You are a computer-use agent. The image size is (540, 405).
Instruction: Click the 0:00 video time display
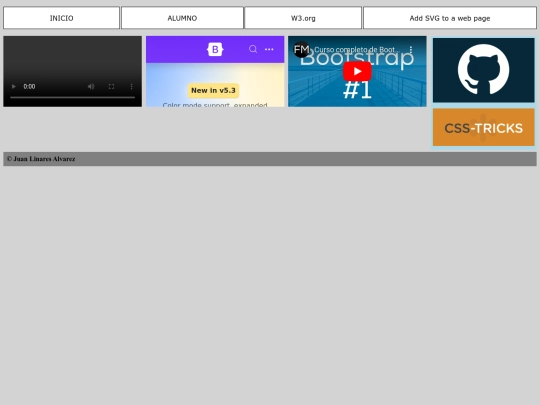(x=29, y=86)
